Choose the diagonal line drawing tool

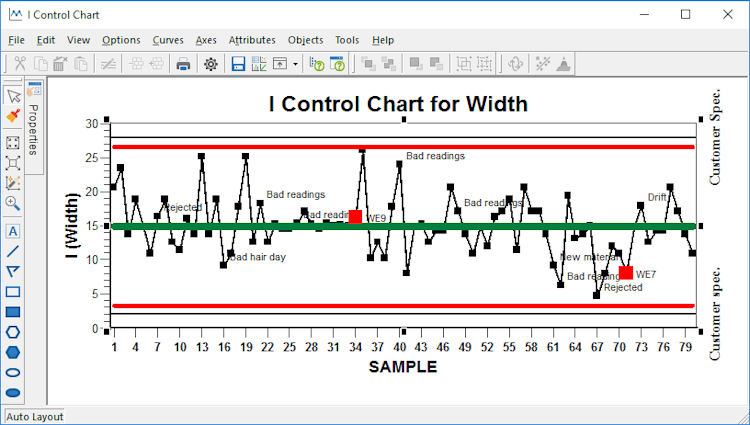13,251
